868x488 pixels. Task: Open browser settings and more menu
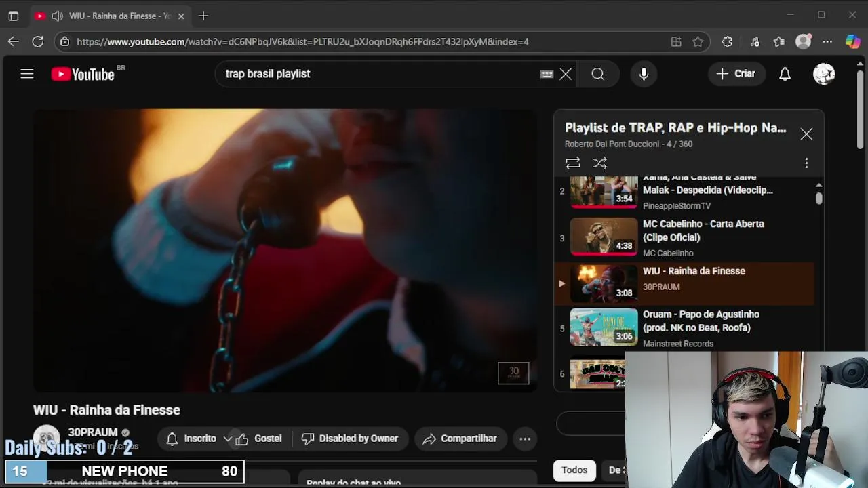pyautogui.click(x=827, y=41)
